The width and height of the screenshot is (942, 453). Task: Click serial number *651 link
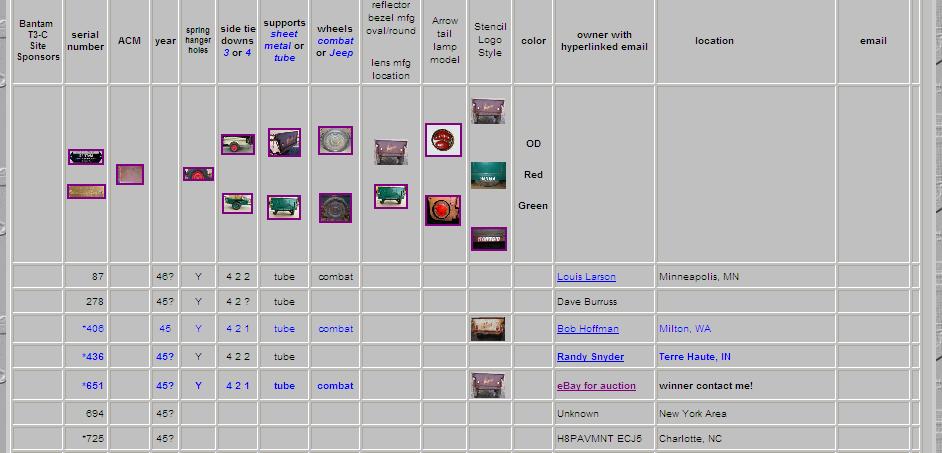[x=93, y=386]
